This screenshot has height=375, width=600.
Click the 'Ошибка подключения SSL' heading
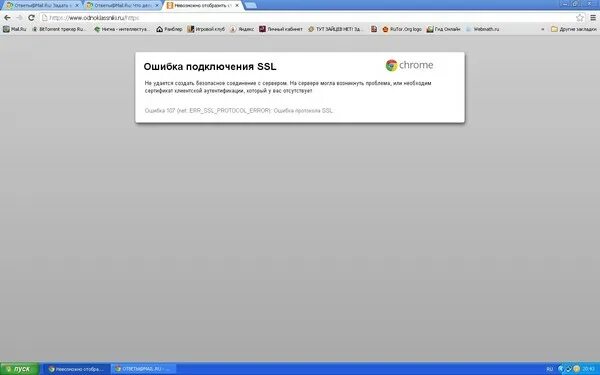[210, 67]
